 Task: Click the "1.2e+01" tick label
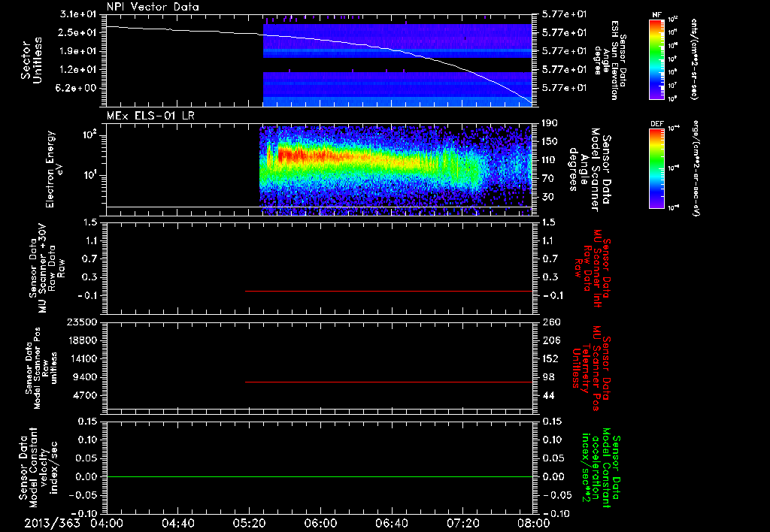click(x=78, y=70)
